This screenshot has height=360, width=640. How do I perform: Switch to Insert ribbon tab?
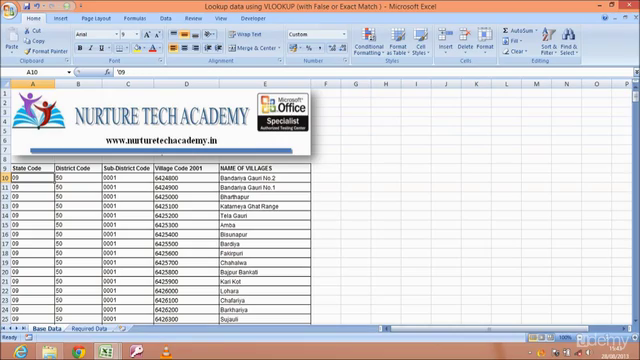[61, 18]
